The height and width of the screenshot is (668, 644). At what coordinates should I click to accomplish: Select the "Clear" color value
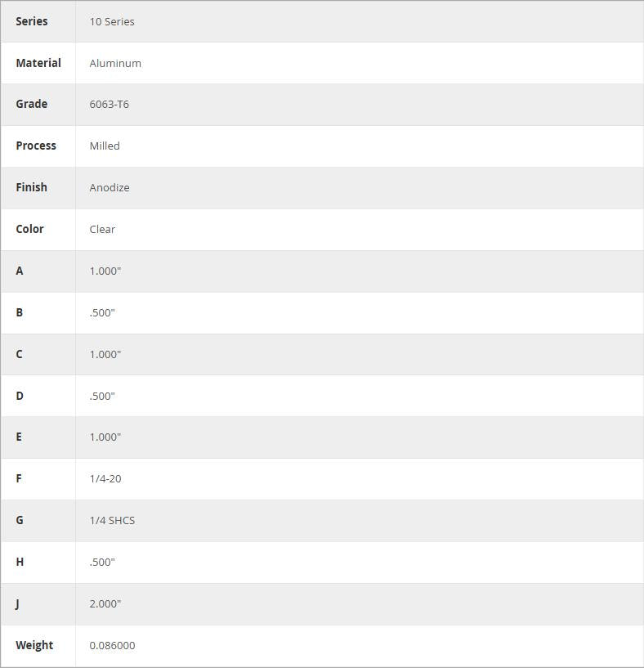pyautogui.click(x=102, y=230)
